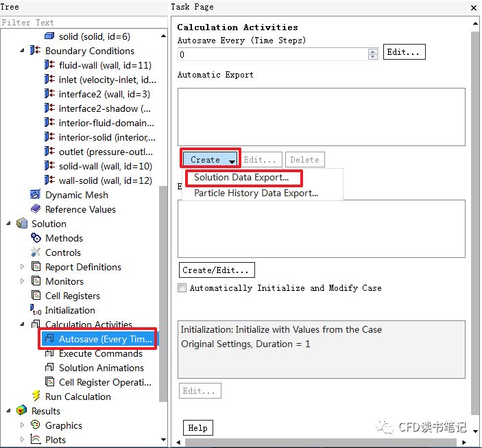Click the Delete button under Automatic Export
482x448 pixels.
pyautogui.click(x=305, y=159)
